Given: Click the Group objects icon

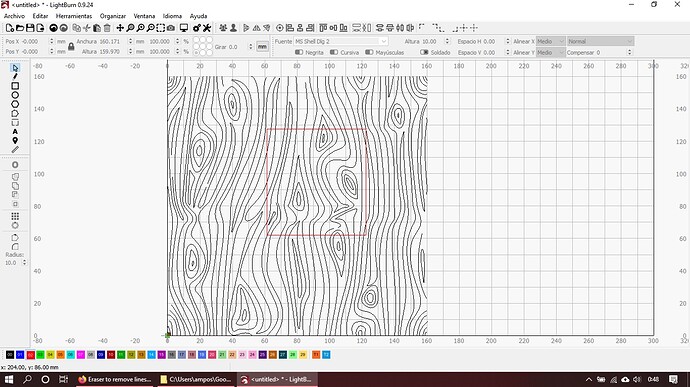Looking at the screenshot, I should [x=223, y=28].
